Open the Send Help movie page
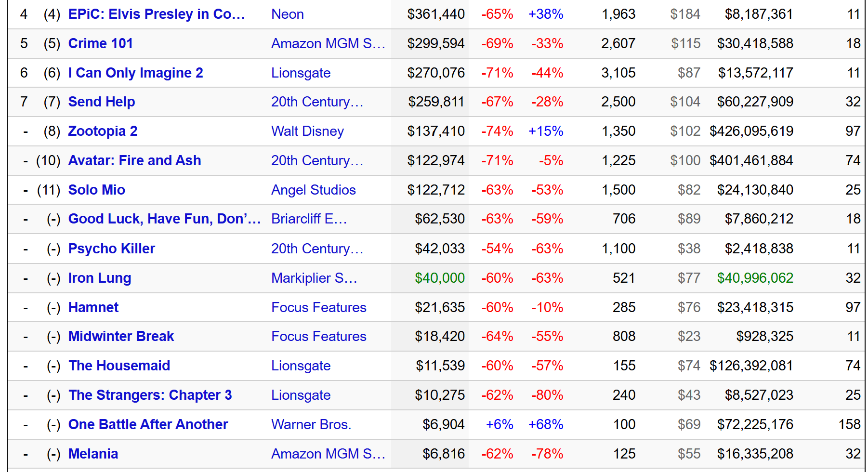868x472 pixels. click(x=101, y=102)
